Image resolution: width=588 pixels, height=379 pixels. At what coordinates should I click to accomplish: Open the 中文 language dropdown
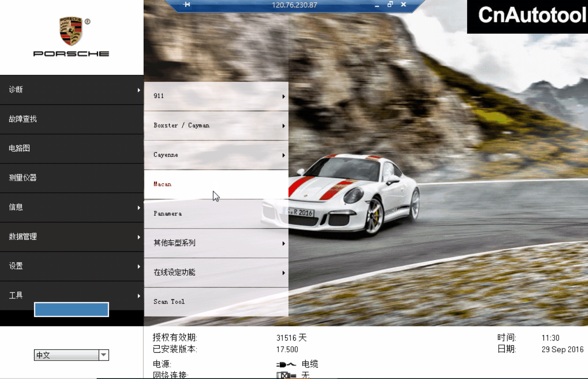tap(71, 355)
